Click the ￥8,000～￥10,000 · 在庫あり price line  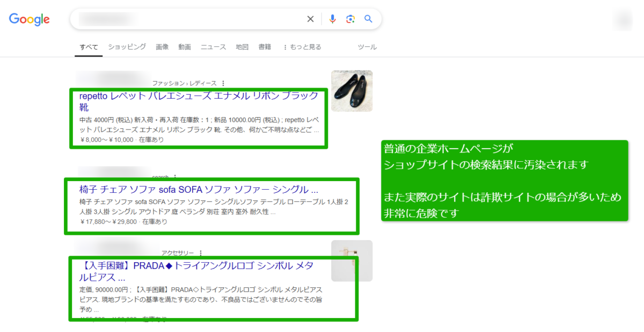point(121,140)
